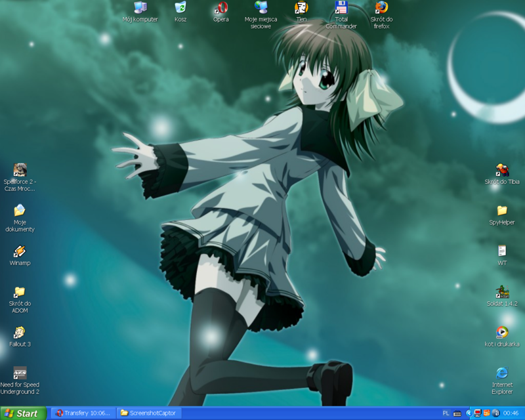Click the keyboard icon in language bar

coord(457,413)
